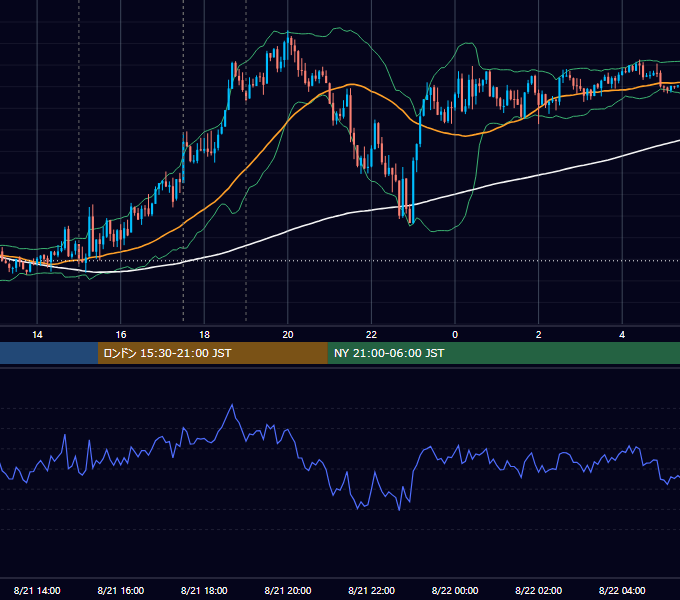Click the NY 21:00-06:00 JST session bar
Viewport: 680px width, 600px height.
(x=503, y=353)
